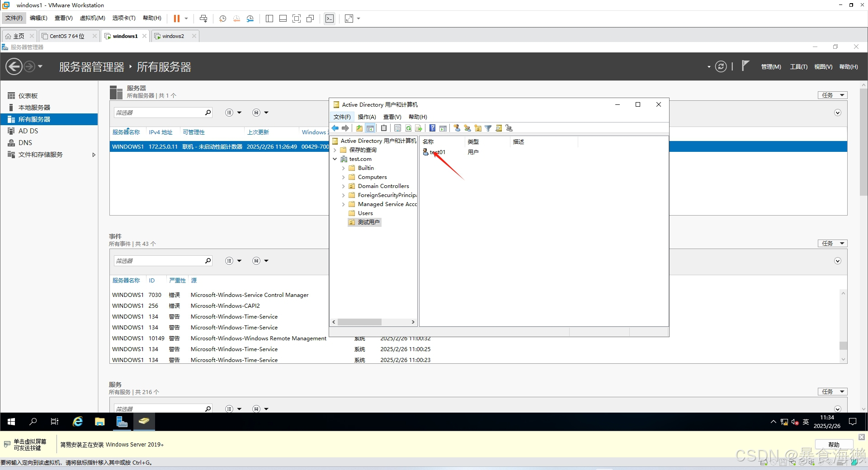The image size is (868, 470).
Task: Click the Send Ctrl+Alt+Del icon in VMware
Action: (203, 19)
